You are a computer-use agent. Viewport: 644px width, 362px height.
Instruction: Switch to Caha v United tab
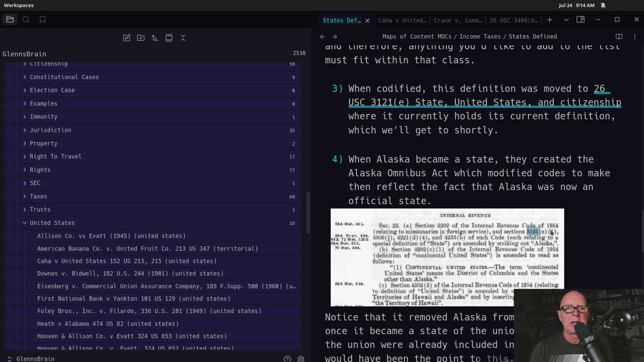pyautogui.click(x=402, y=20)
